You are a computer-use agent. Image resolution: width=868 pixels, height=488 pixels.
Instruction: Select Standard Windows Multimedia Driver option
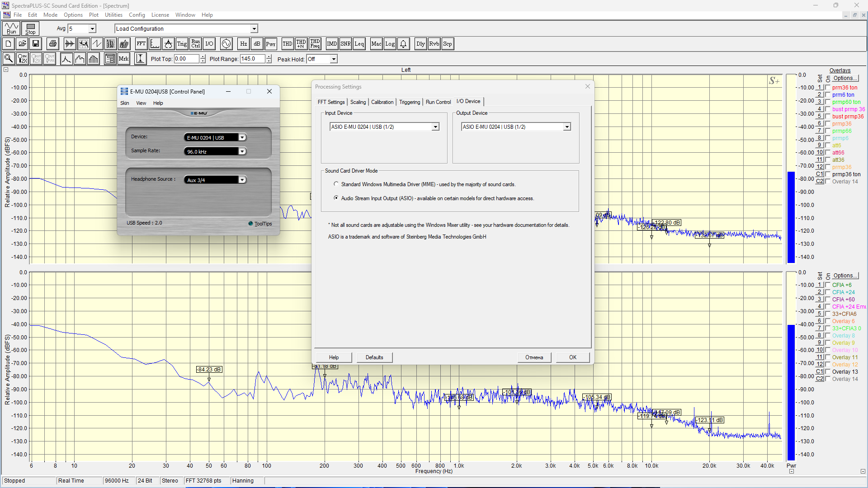336,184
